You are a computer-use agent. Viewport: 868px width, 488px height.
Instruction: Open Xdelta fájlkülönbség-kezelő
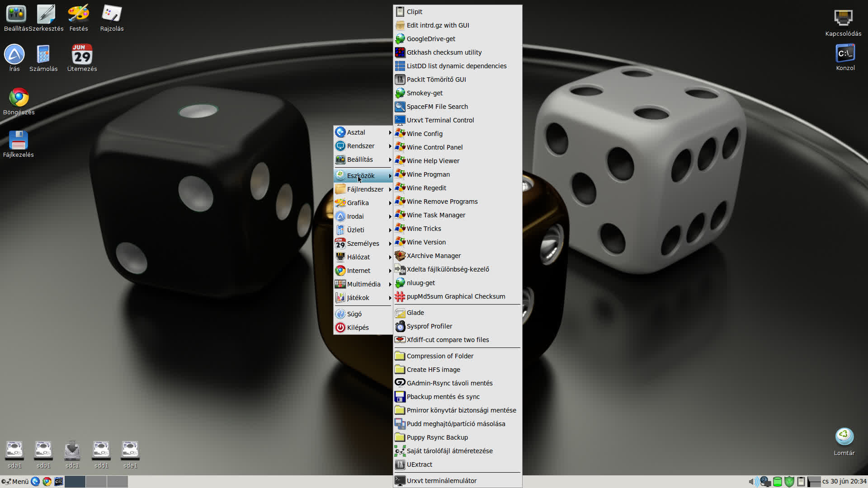tap(458, 269)
